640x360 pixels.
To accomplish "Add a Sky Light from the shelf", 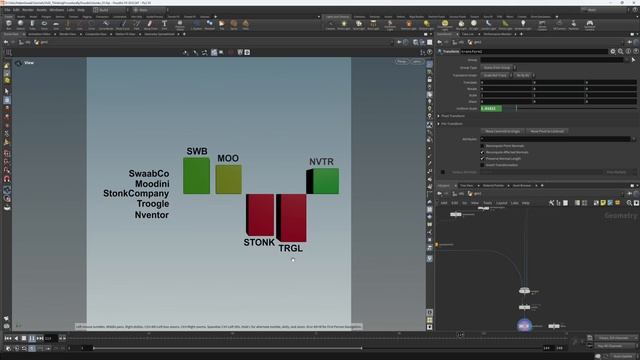I will 461,25.
